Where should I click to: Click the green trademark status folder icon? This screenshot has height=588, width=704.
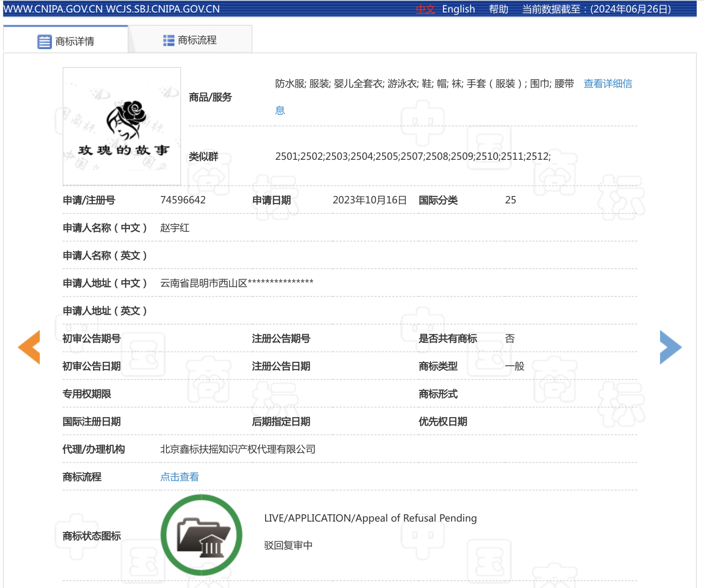(x=201, y=535)
